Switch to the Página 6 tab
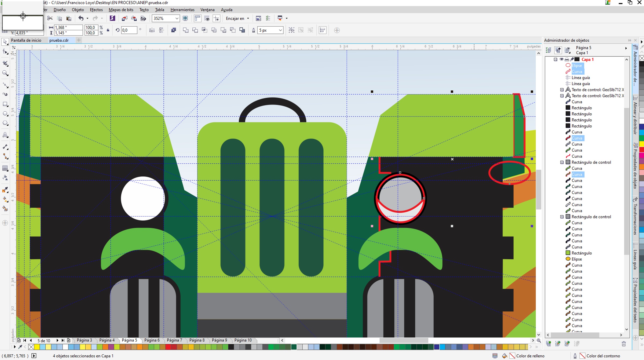 click(x=152, y=340)
